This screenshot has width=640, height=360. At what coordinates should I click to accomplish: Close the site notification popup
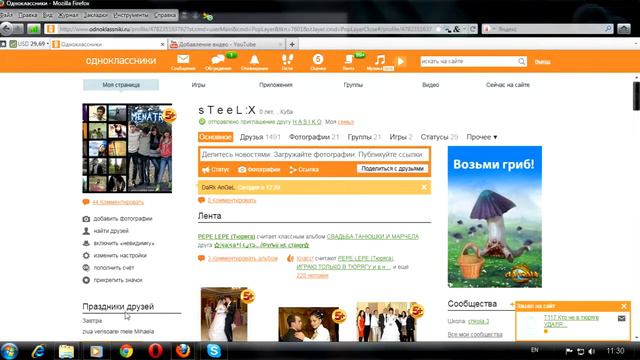(x=624, y=306)
